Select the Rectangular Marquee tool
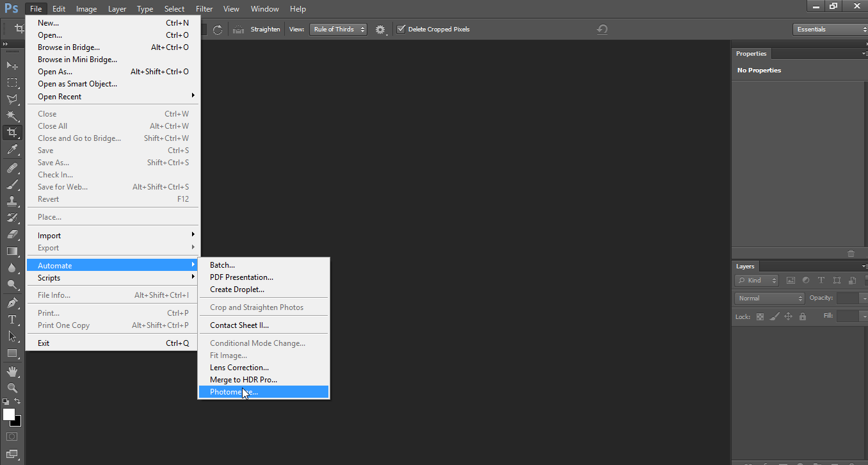 pos(12,83)
